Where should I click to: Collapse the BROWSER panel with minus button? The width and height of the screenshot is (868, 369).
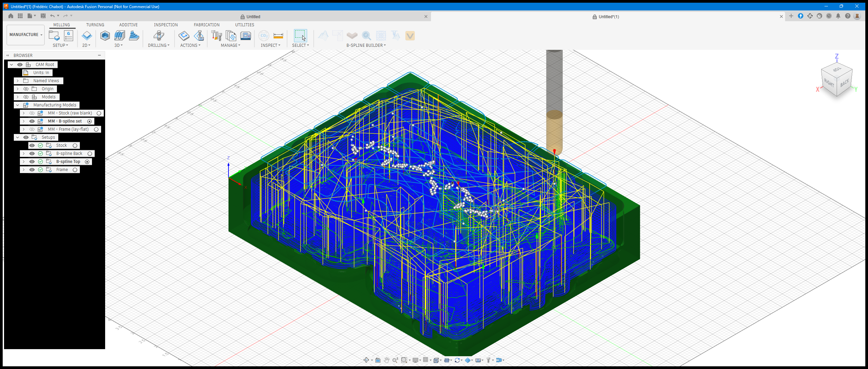[99, 55]
